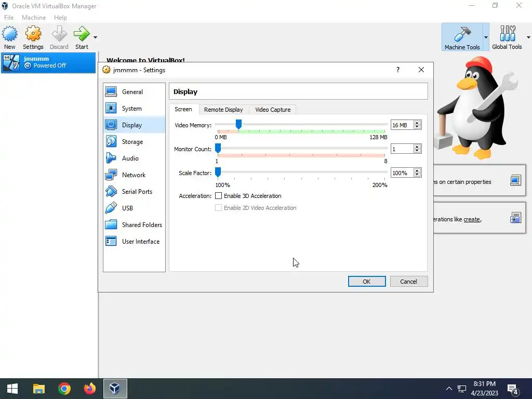Increase Scale Factor with the up arrow
This screenshot has height=399, width=532.
417,170
